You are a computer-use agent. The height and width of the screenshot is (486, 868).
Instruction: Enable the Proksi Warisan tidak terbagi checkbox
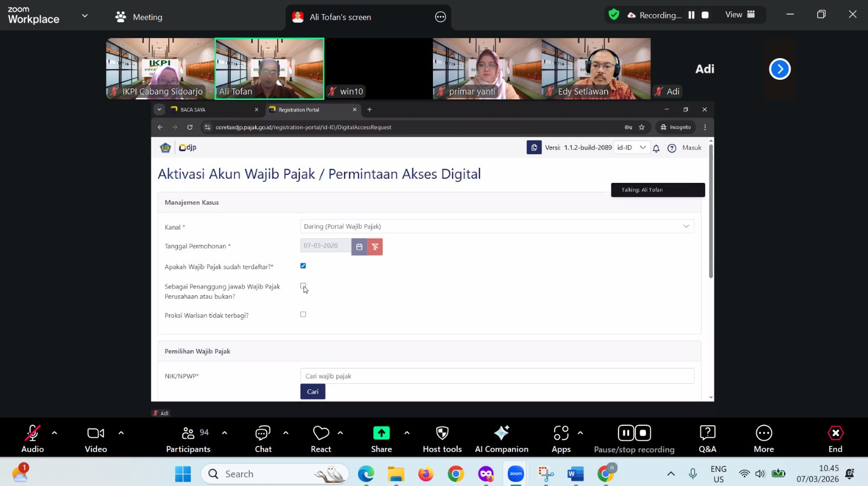click(x=303, y=314)
